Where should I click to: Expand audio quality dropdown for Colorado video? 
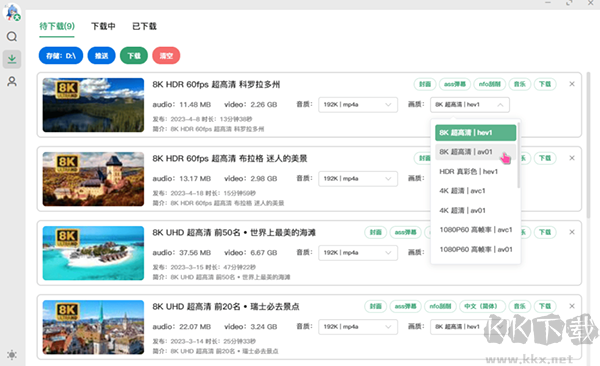point(358,105)
